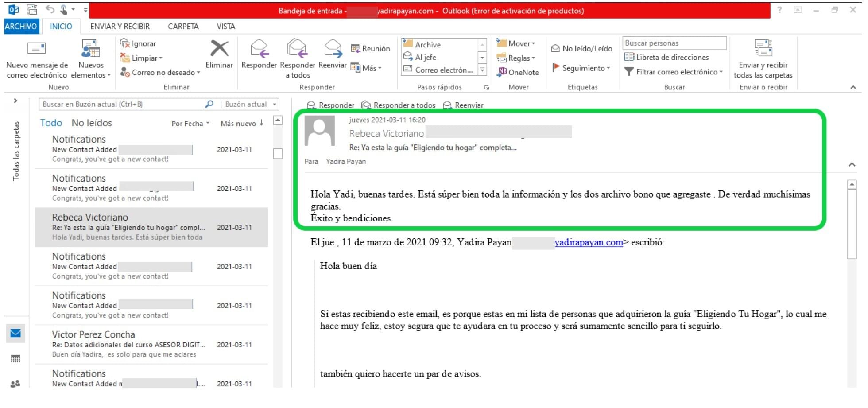Open the ARCHIVO tab
The height and width of the screenshot is (408, 868).
[21, 27]
